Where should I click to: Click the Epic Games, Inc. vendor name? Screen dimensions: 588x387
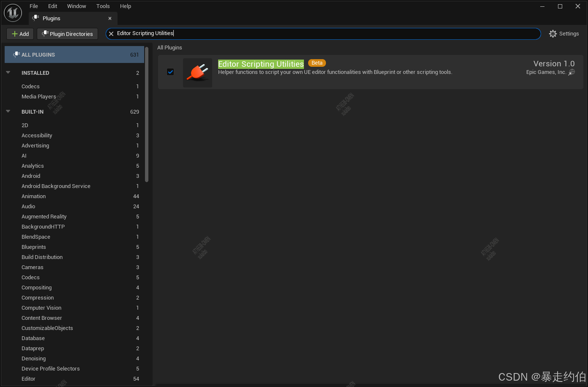pos(546,72)
